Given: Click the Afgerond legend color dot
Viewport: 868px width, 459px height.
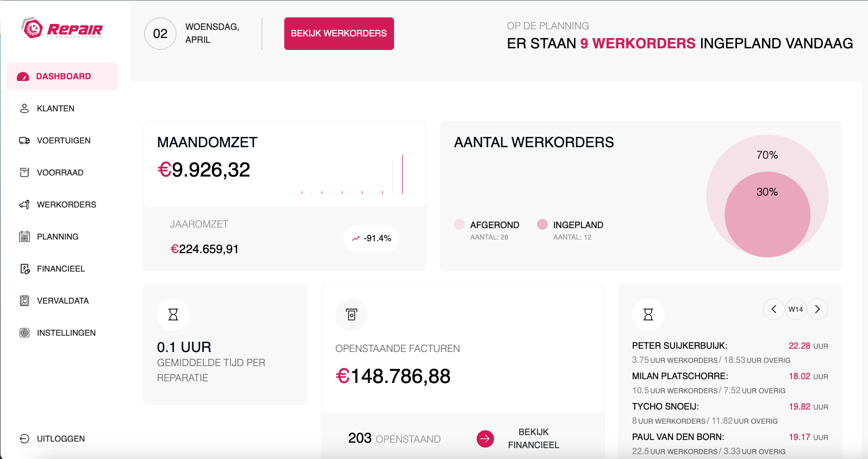Looking at the screenshot, I should coord(459,224).
